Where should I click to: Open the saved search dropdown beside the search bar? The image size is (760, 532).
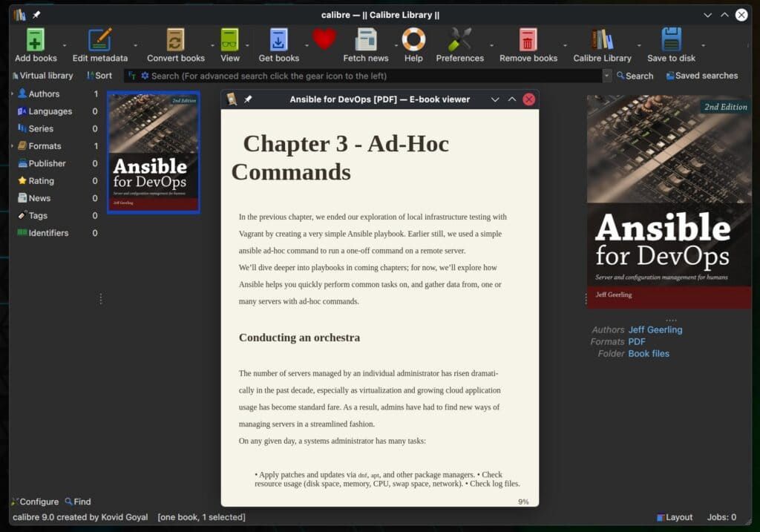click(607, 75)
